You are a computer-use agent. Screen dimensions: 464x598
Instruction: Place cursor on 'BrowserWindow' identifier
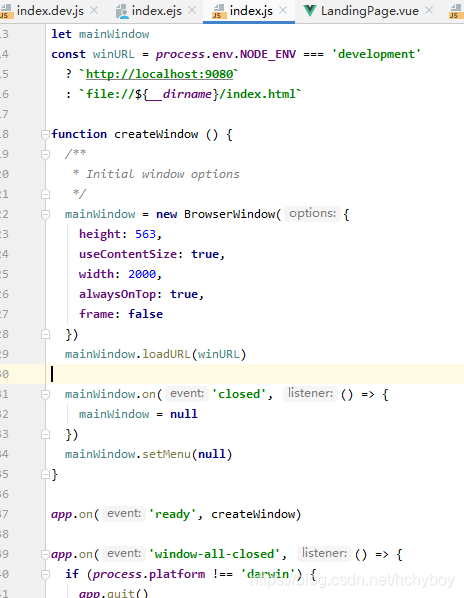click(230, 214)
